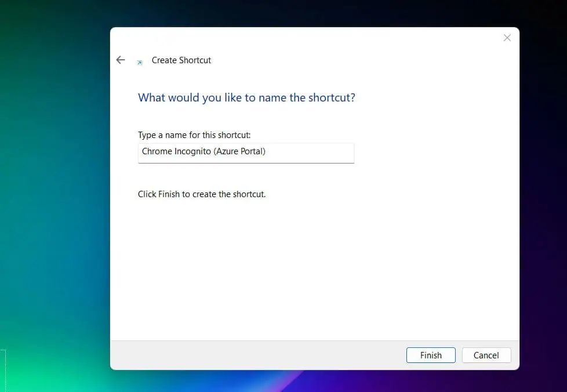567x392 pixels.
Task: Click the 'Type a name for this shortcut:' label
Action: click(x=194, y=135)
